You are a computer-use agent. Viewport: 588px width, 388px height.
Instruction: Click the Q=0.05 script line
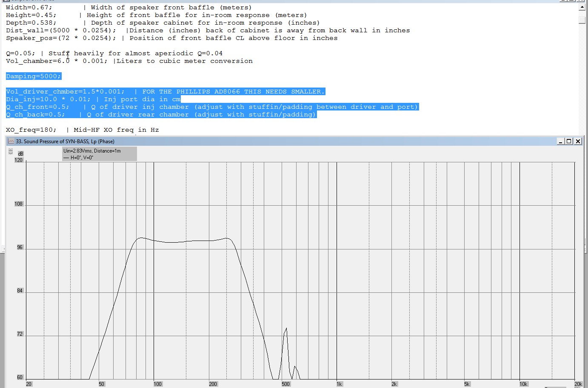click(x=114, y=54)
